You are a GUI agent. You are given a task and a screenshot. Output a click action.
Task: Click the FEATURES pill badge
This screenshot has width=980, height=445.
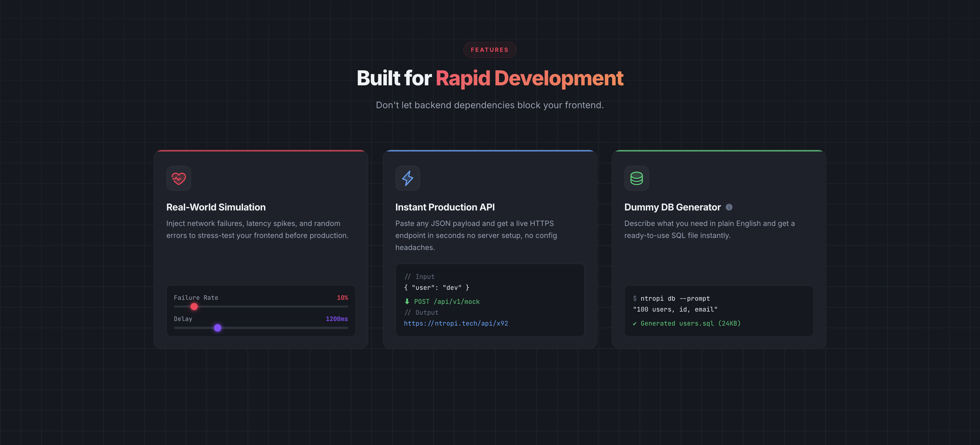[490, 50]
